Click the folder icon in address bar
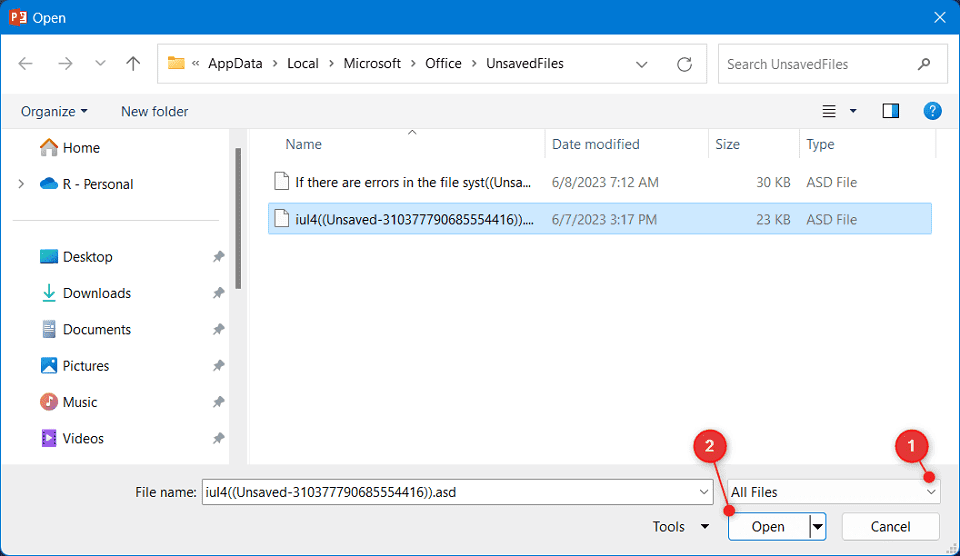The height and width of the screenshot is (556, 960). (176, 63)
